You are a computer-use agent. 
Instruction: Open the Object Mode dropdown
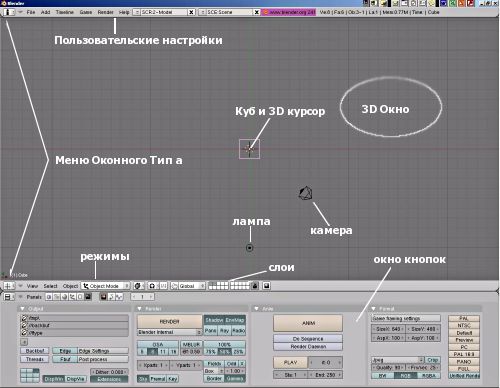click(x=106, y=286)
